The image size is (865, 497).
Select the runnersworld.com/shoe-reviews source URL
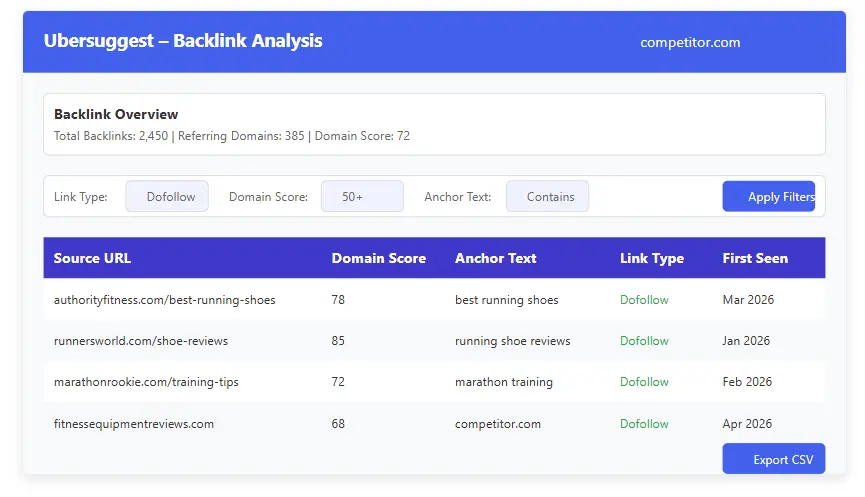tap(141, 341)
